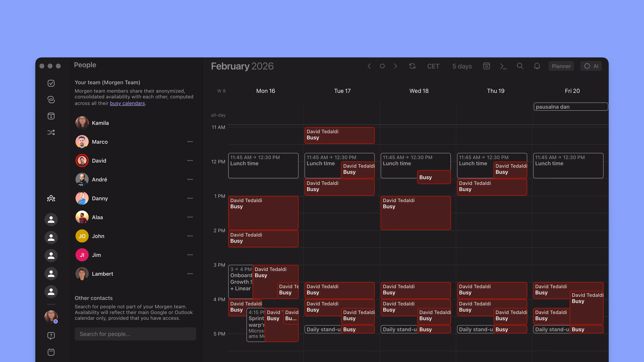Open the 5 days view dropdown

point(462,66)
